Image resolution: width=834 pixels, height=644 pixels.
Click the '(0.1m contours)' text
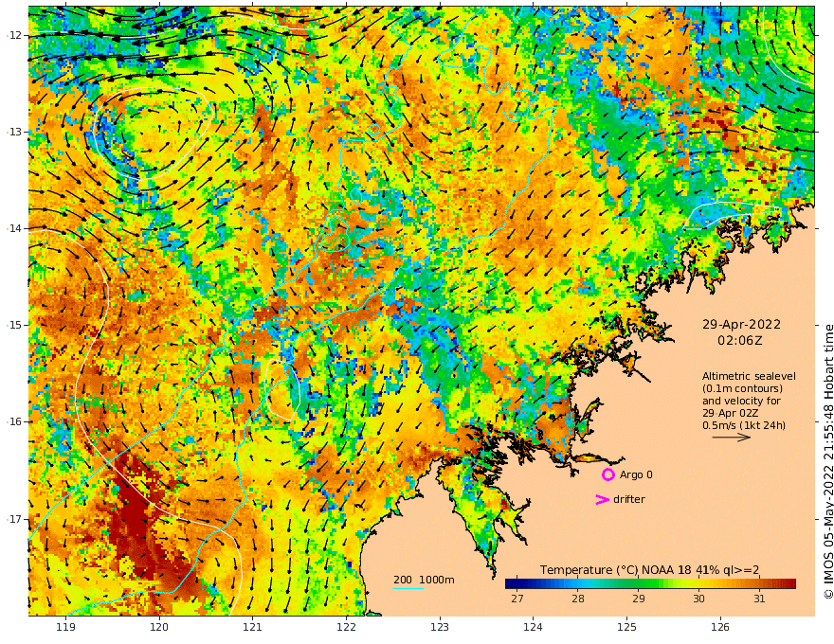[742, 388]
